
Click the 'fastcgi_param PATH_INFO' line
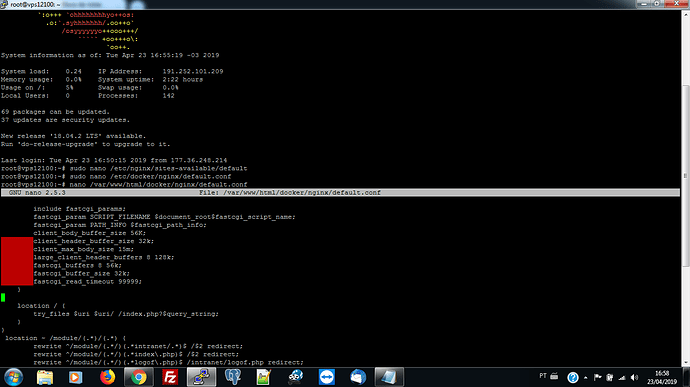click(x=120, y=225)
